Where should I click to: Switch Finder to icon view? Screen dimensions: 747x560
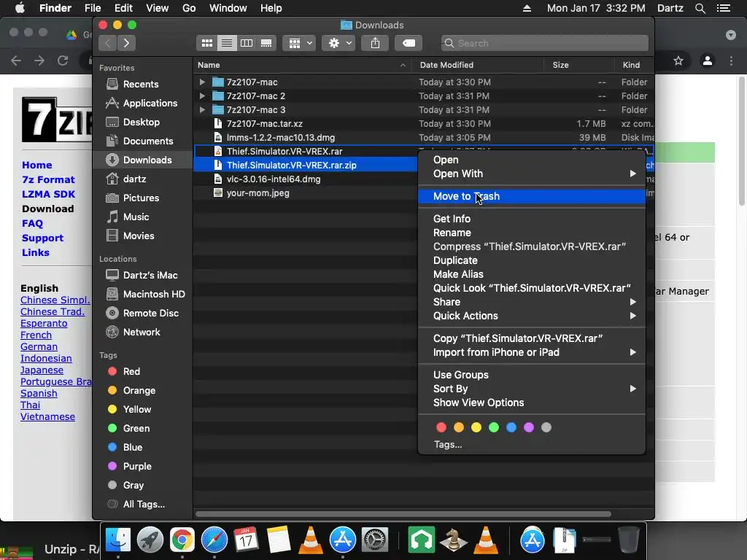click(x=206, y=43)
